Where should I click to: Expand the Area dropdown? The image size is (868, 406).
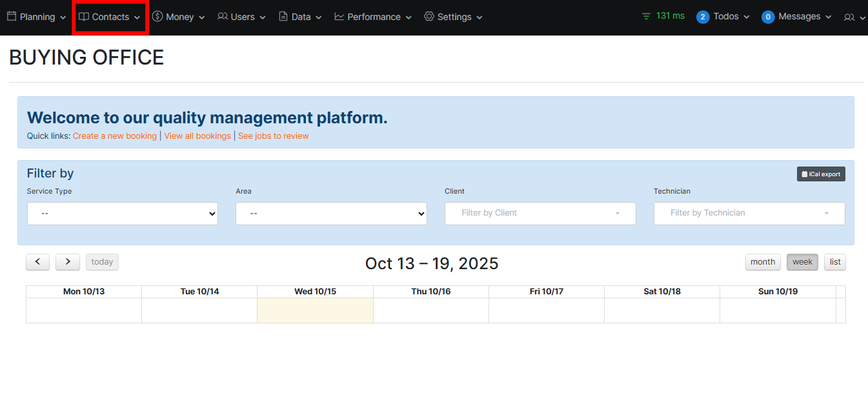[331, 214]
